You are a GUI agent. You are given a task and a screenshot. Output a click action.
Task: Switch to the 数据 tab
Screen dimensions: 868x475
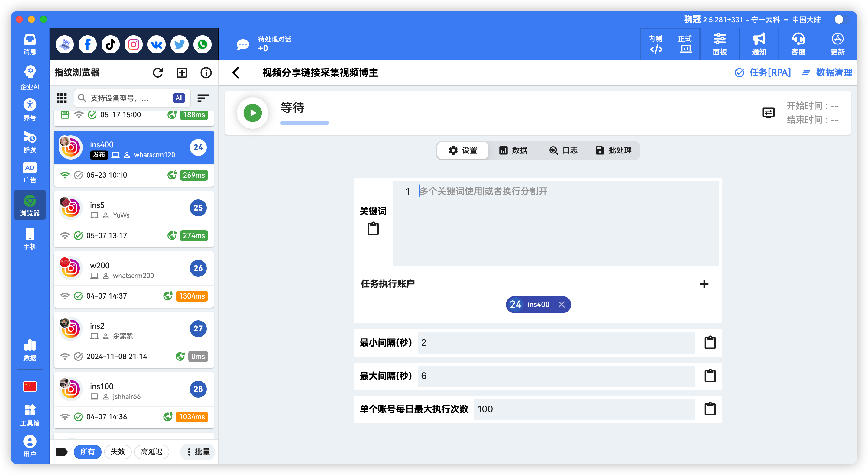click(514, 150)
